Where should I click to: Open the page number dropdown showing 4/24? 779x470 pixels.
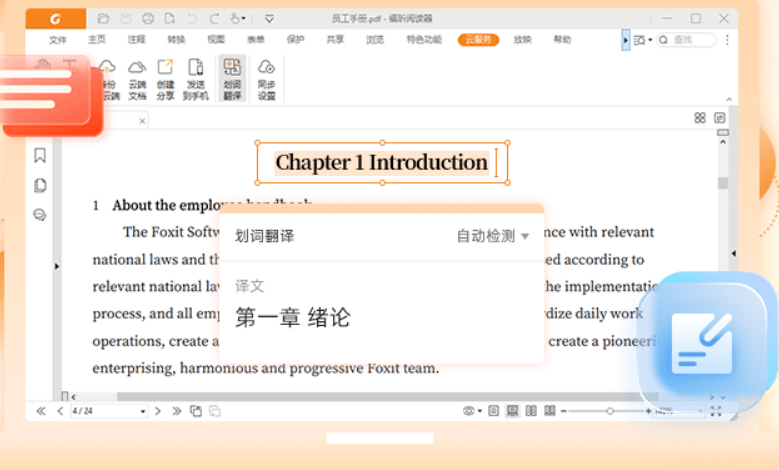pyautogui.click(x=143, y=411)
